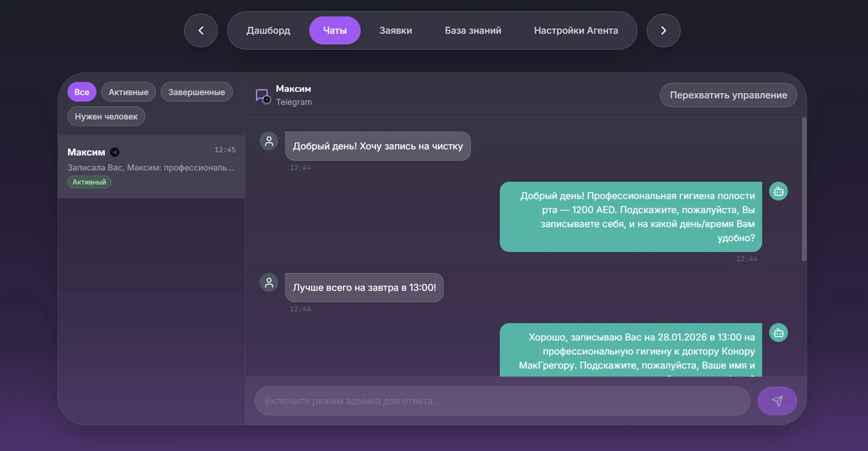Click the bot reply mentioning 1200 AED

(630, 217)
